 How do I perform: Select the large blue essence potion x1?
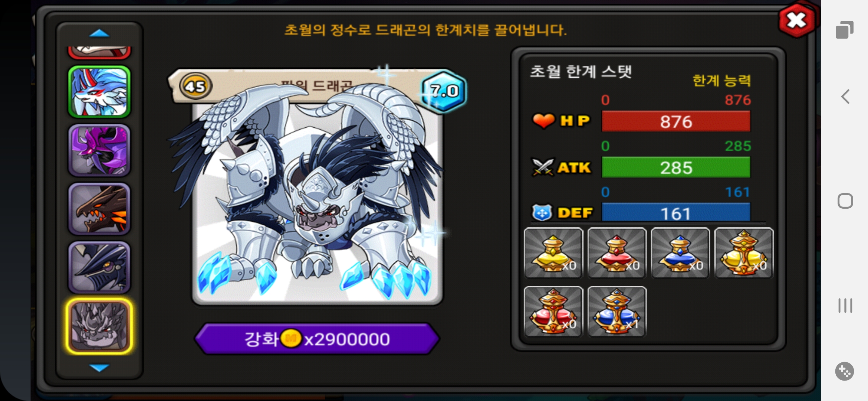tap(617, 312)
